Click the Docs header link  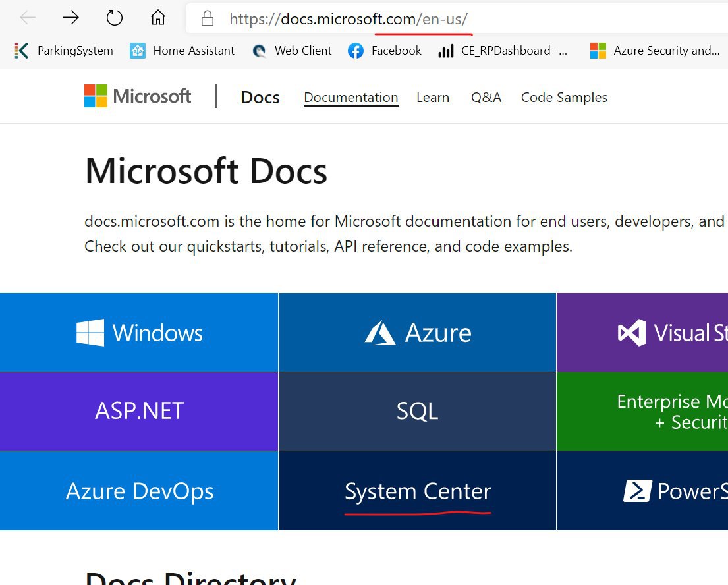click(260, 97)
